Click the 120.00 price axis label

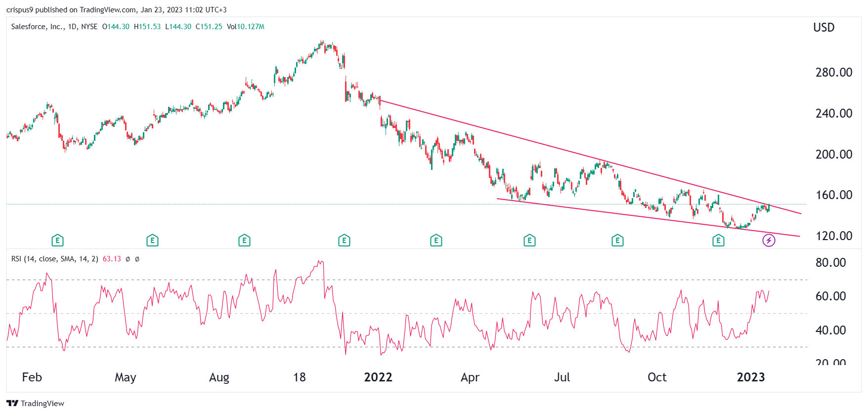click(834, 236)
